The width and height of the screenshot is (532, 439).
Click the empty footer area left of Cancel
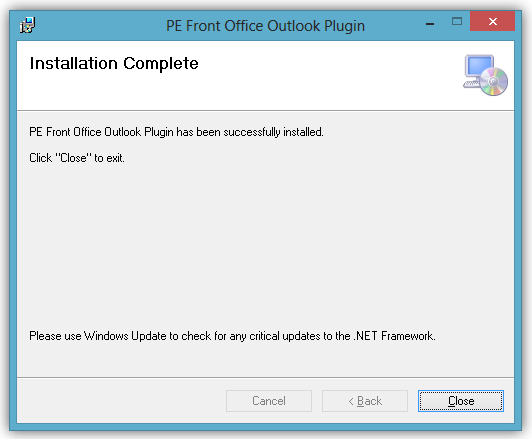tap(121, 401)
